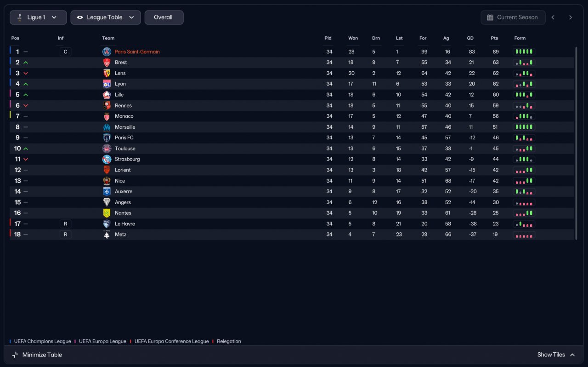
Task: Sort table by Drn column
Action: 376,38
